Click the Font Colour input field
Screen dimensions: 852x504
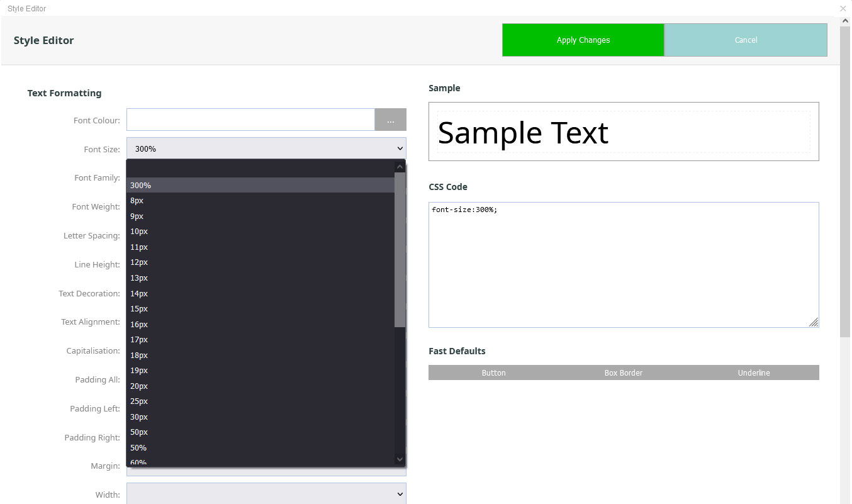tap(250, 120)
